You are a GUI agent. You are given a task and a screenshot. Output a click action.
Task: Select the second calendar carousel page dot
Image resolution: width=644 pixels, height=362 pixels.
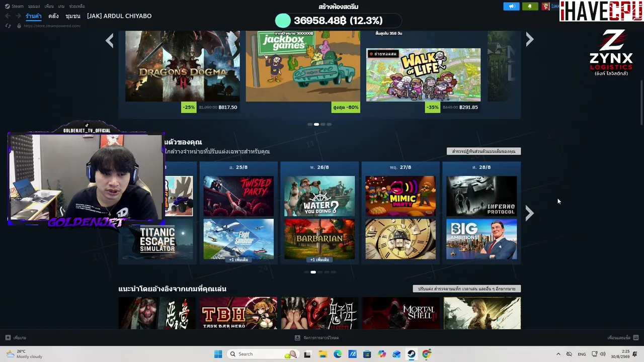(313, 272)
